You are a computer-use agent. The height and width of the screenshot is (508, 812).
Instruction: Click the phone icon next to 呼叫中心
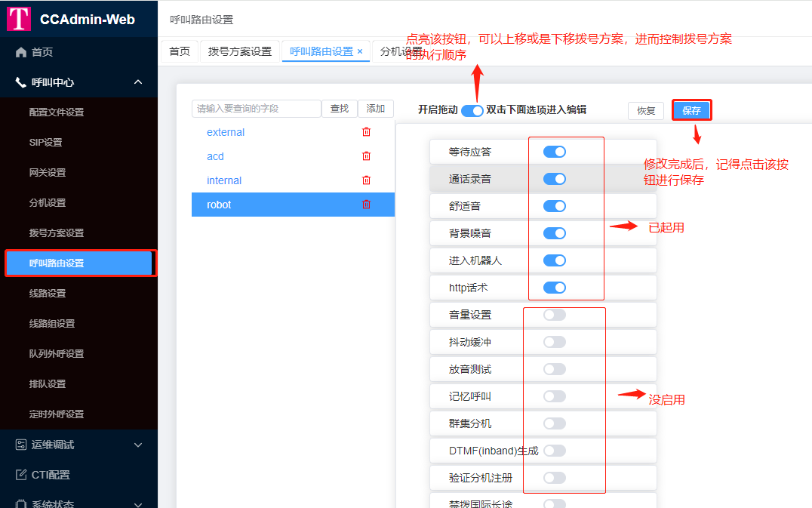click(20, 83)
